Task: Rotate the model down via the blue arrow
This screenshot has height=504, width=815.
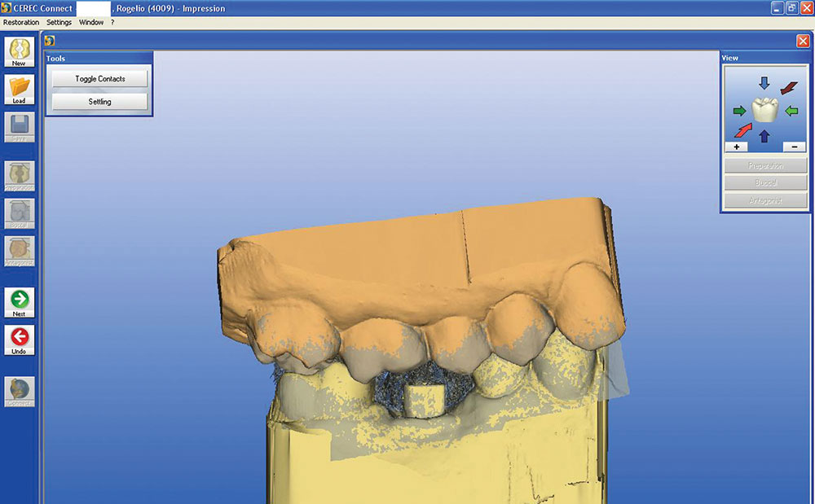Action: (x=764, y=84)
